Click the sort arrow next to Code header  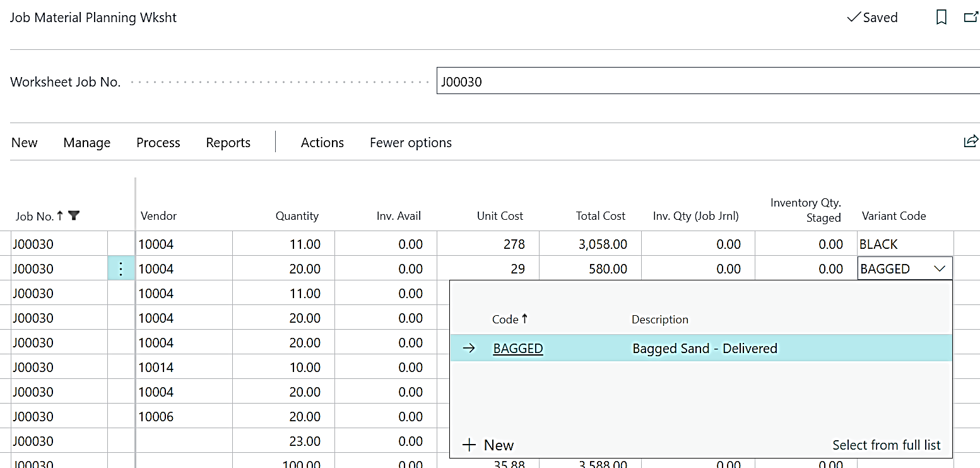[x=524, y=319]
